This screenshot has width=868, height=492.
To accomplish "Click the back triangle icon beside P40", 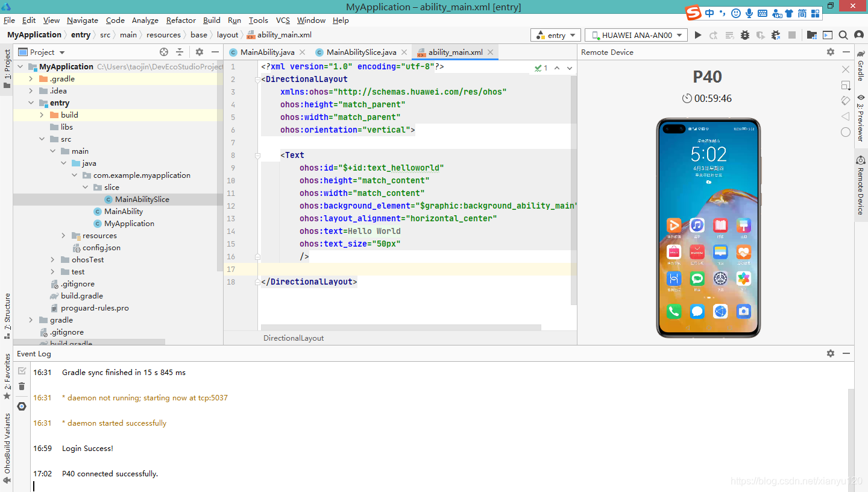I will (846, 116).
